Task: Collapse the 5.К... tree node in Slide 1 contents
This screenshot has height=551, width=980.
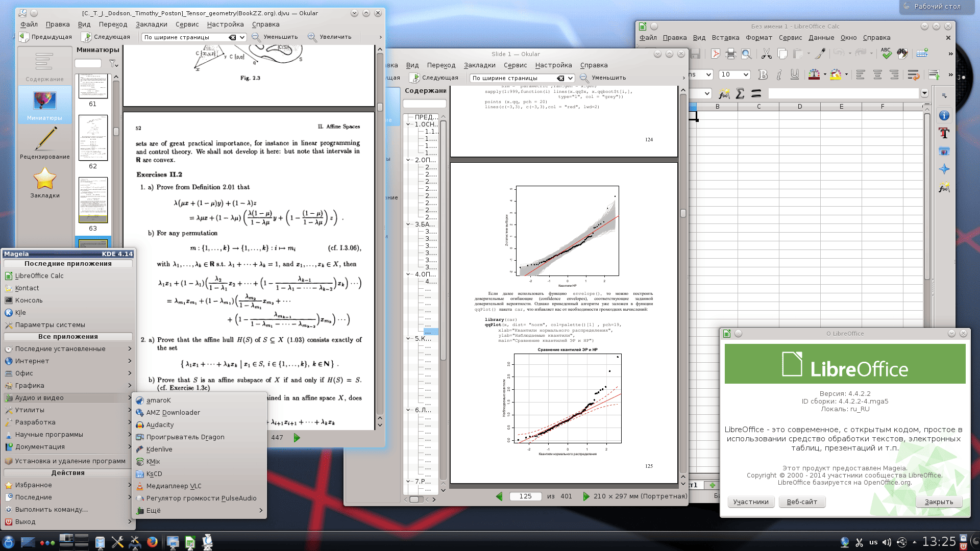Action: pos(408,338)
